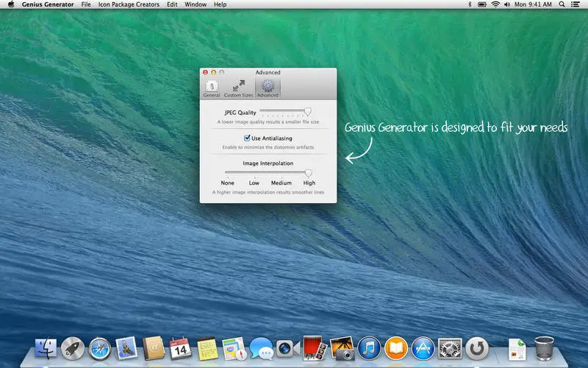The height and width of the screenshot is (368, 588).
Task: Open Contacts address book in dock
Action: 154,347
